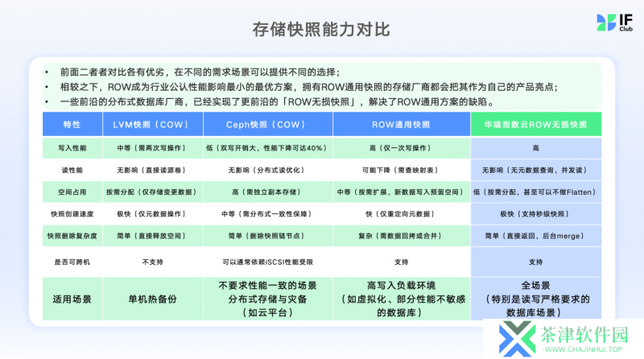This screenshot has width=644, height=359.
Task: Click '支持' under ROW通用快照 column
Action: pos(401,262)
